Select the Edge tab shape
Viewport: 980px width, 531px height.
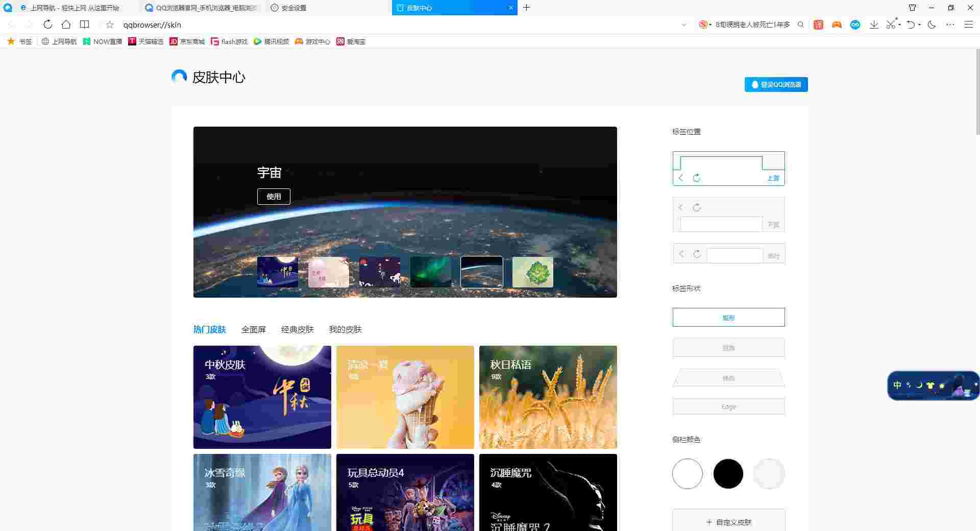pos(728,406)
